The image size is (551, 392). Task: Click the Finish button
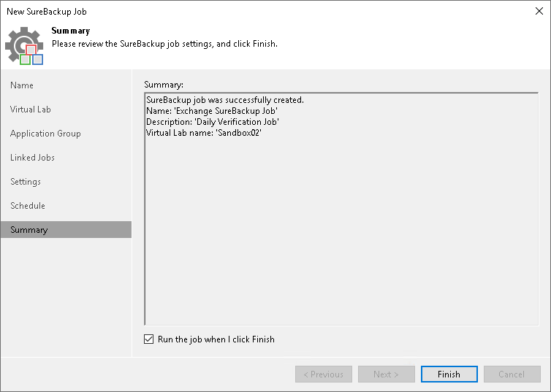[449, 374]
